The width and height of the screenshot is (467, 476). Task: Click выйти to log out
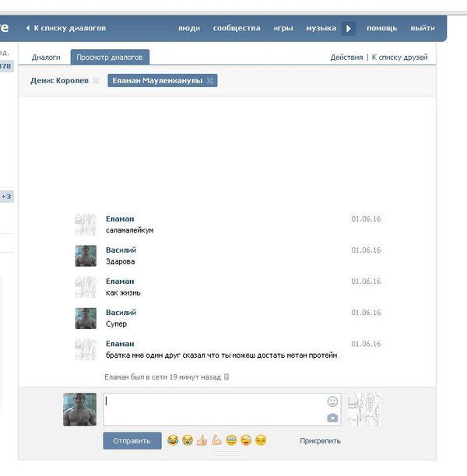[423, 28]
